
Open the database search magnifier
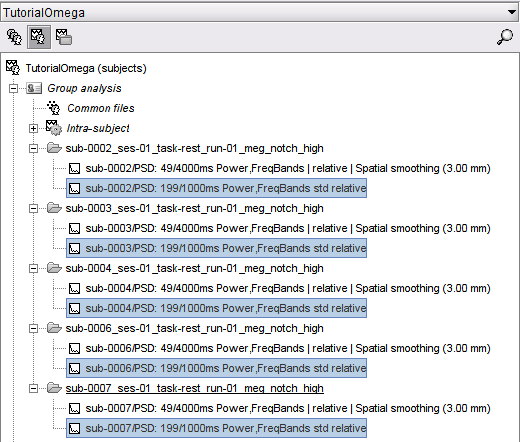pyautogui.click(x=505, y=37)
